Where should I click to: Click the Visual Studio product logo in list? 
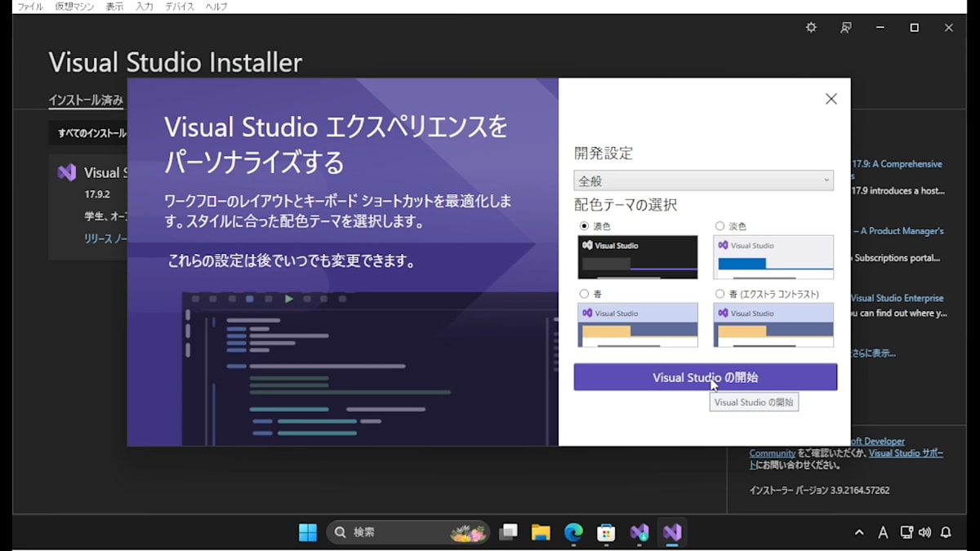[67, 171]
